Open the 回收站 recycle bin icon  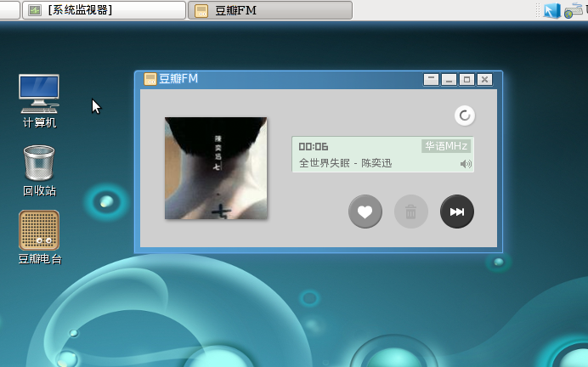[x=39, y=171]
